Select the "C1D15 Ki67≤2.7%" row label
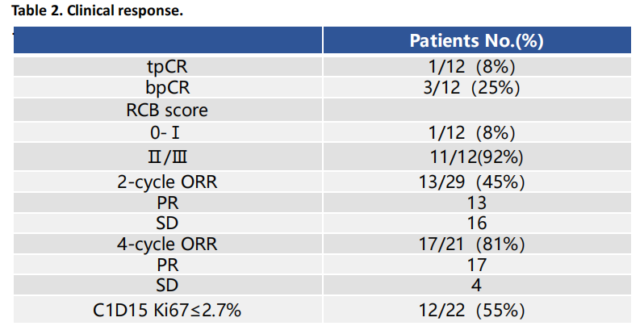This screenshot has height=330, width=644. point(167,309)
